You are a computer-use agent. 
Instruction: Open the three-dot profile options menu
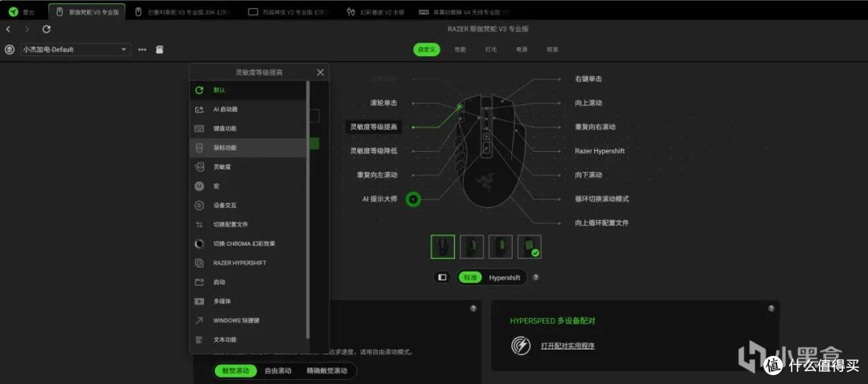(x=142, y=49)
